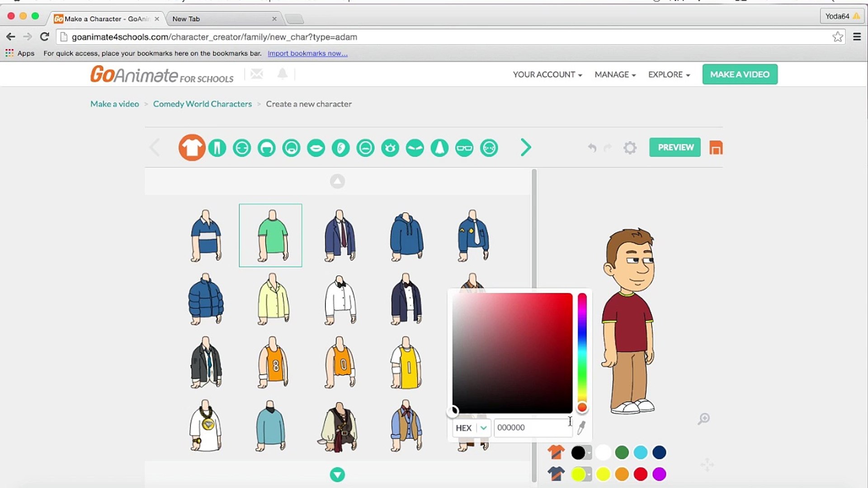The height and width of the screenshot is (488, 868).
Task: Select the tops clothing category icon
Action: click(192, 148)
